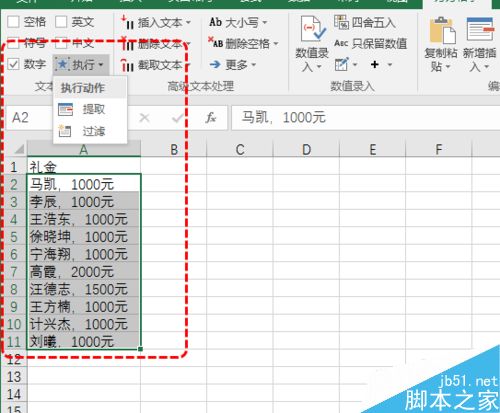Image resolution: width=500 pixels, height=413 pixels.
Task: Select cell with 徐晓坤, 1000元
Action: point(84,236)
